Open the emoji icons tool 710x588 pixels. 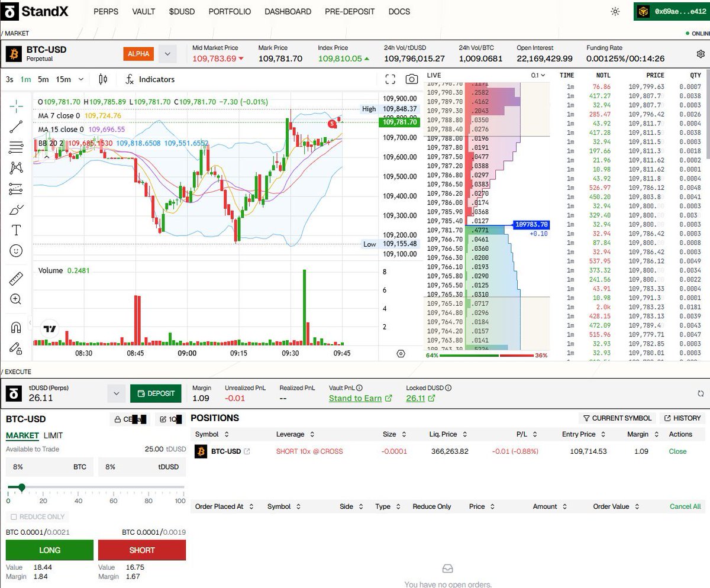click(x=16, y=251)
